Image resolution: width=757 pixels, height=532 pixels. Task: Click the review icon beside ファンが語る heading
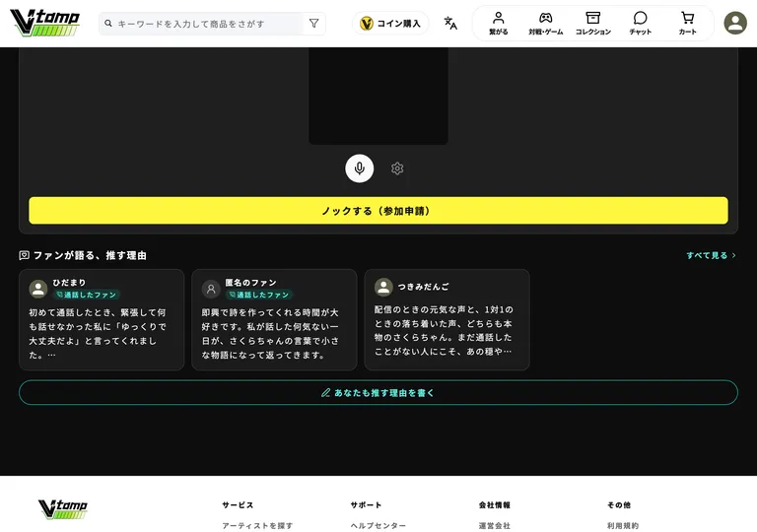coord(24,255)
